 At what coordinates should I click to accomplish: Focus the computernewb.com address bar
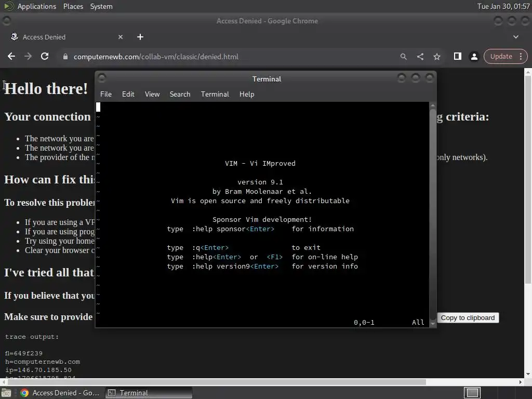point(231,57)
